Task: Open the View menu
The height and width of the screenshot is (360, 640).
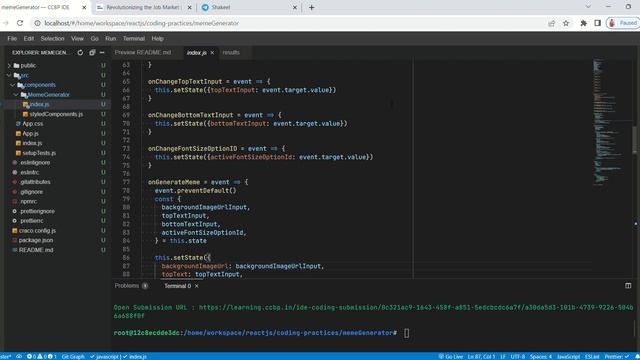Action: [x=77, y=39]
